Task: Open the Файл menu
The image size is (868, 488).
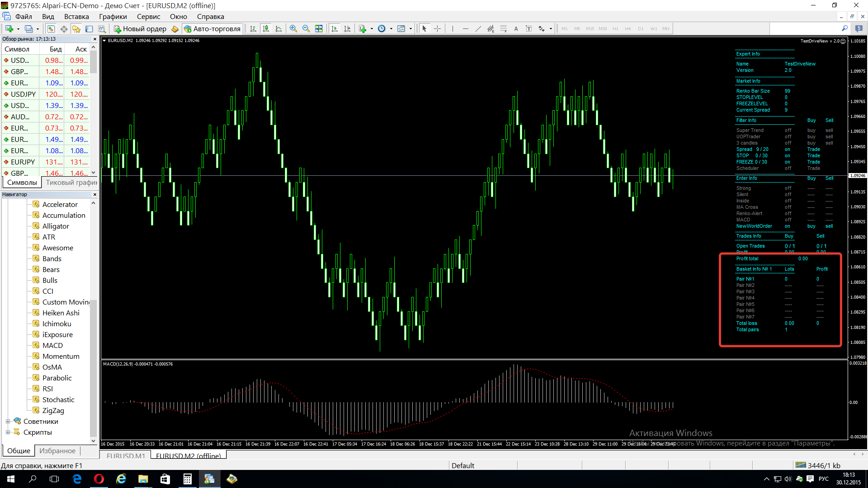Action: [x=24, y=17]
